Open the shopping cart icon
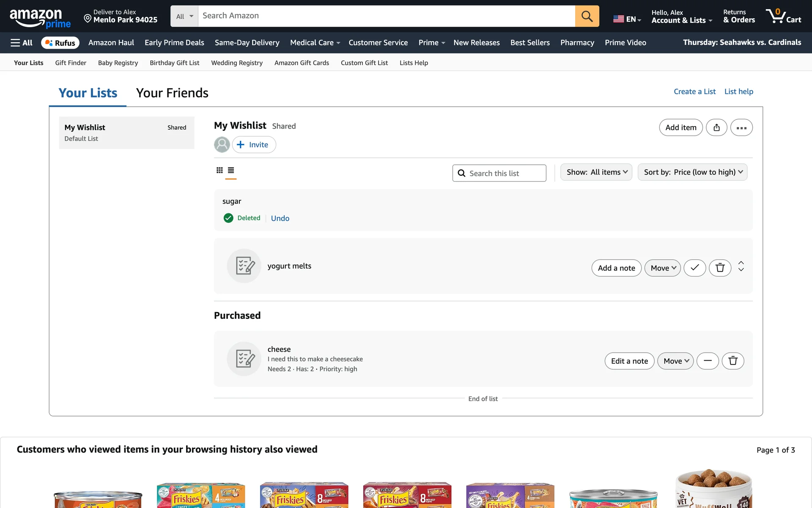The image size is (812, 508). (783, 16)
